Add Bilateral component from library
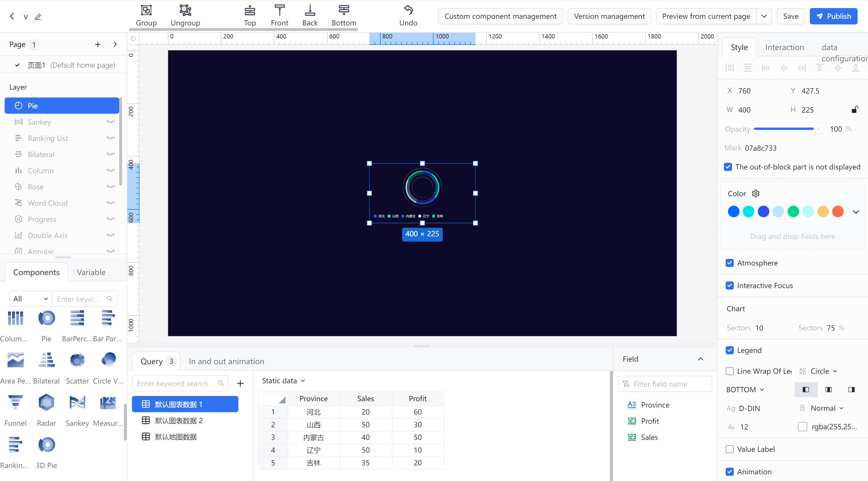This screenshot has height=481, width=868. coord(47,360)
